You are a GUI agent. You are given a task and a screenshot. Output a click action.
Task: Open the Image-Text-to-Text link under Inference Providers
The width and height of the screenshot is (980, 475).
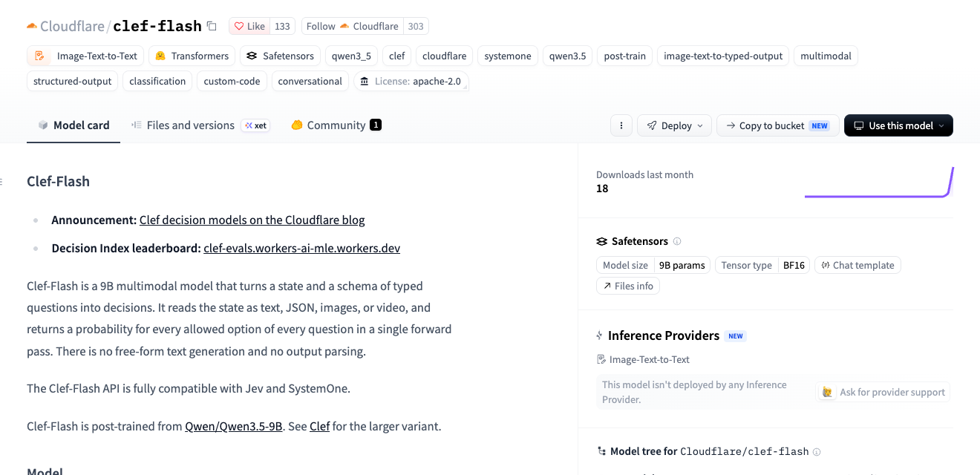click(644, 359)
